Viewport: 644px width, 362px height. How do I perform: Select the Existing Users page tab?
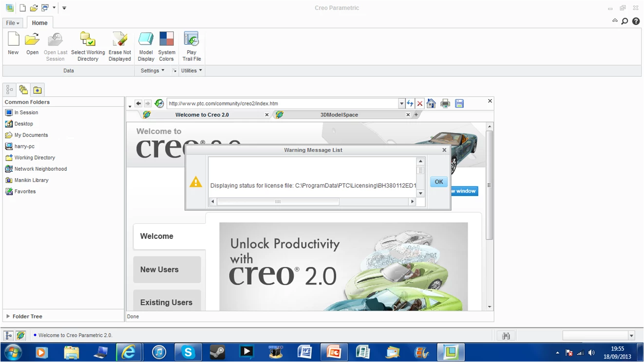click(167, 301)
